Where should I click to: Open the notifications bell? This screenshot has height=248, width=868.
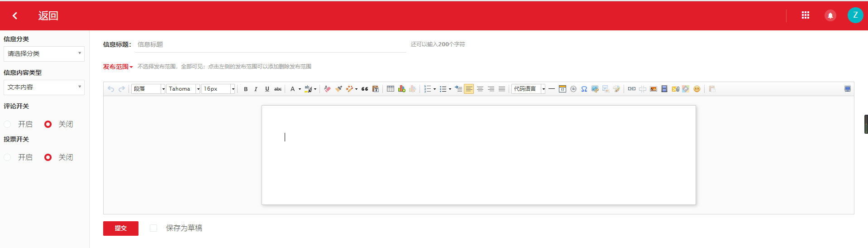tap(830, 15)
